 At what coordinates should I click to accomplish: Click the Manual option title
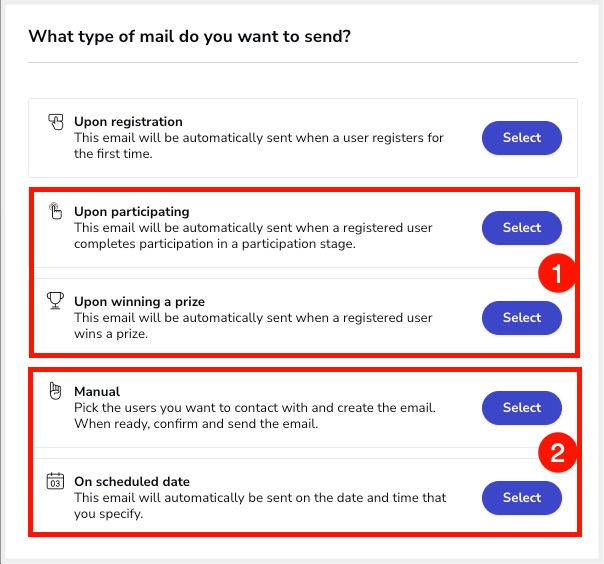point(97,391)
